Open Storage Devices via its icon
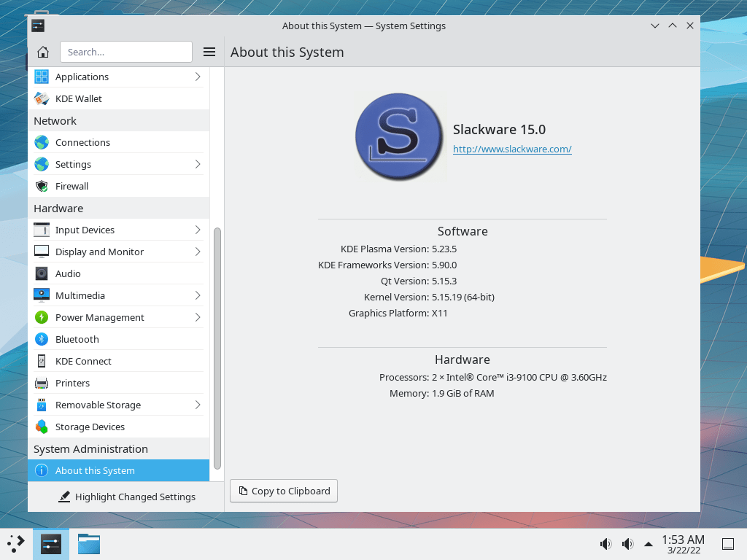 42,427
